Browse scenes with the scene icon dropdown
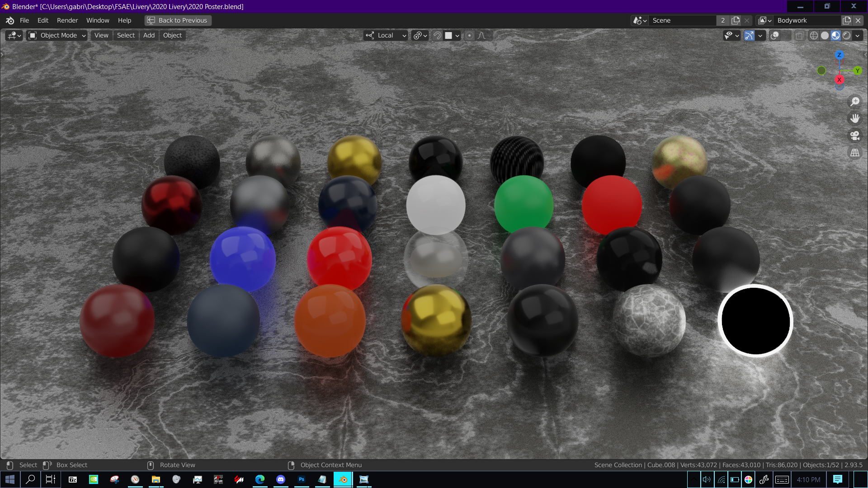Image resolution: width=868 pixels, height=488 pixels. click(x=640, y=20)
